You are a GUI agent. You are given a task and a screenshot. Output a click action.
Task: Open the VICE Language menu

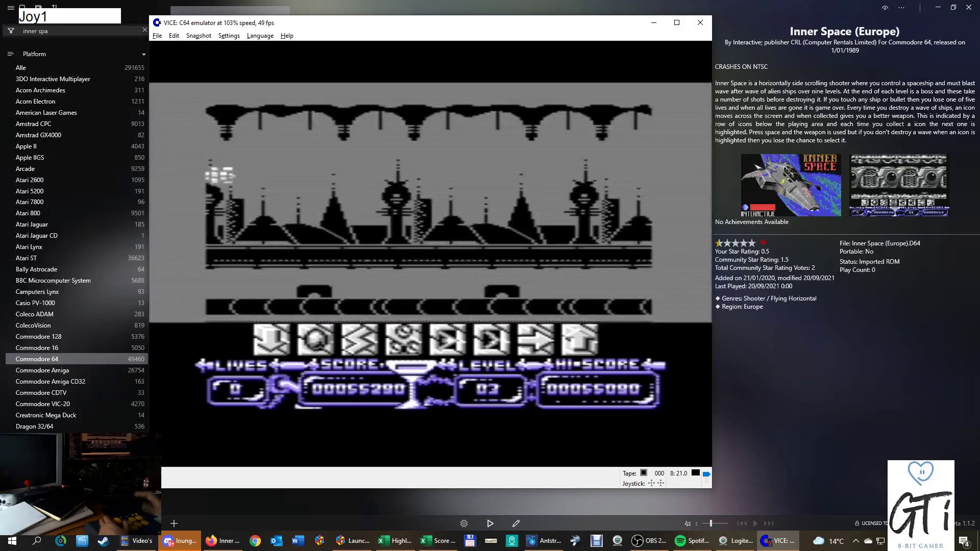(x=260, y=36)
